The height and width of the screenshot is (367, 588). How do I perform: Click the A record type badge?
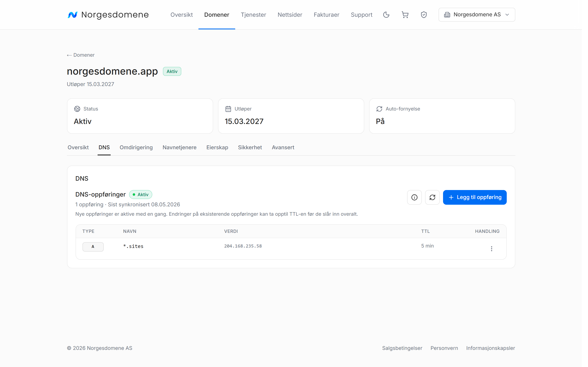pyautogui.click(x=93, y=247)
